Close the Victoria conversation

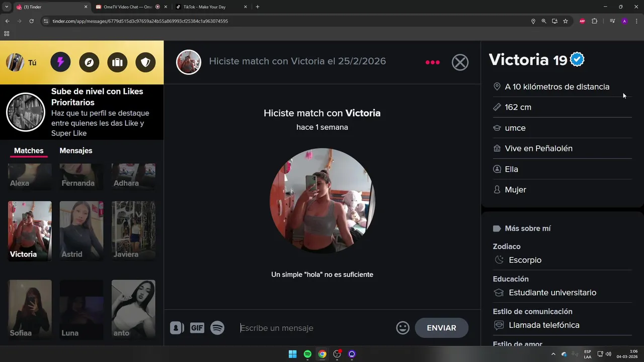pos(460,62)
